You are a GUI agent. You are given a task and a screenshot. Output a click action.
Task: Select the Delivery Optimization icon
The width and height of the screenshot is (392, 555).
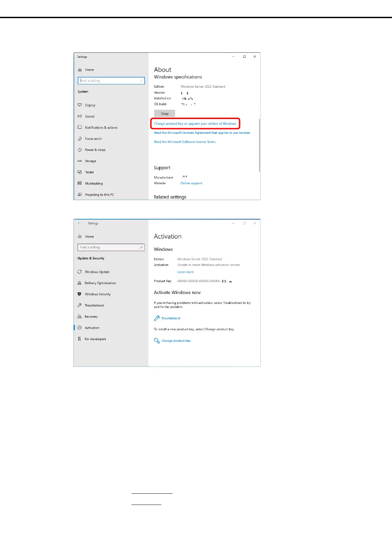(79, 283)
